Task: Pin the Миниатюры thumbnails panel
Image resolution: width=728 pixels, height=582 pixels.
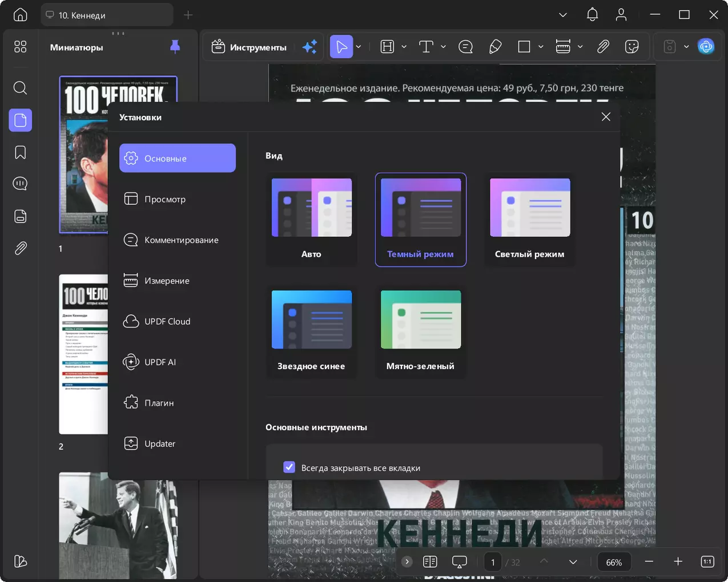Action: pos(175,47)
